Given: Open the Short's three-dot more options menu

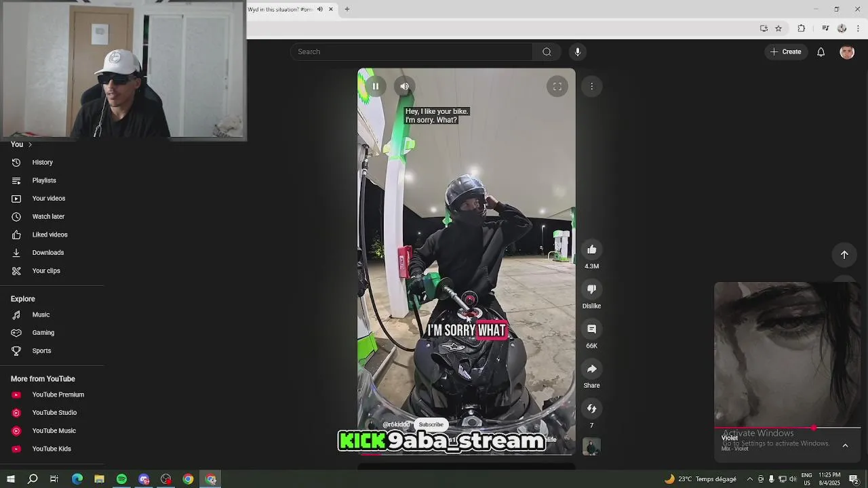Looking at the screenshot, I should click(x=591, y=86).
